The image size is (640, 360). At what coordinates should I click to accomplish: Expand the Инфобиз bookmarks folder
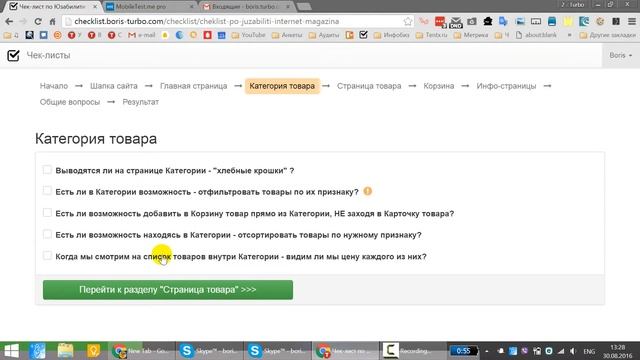point(391,35)
